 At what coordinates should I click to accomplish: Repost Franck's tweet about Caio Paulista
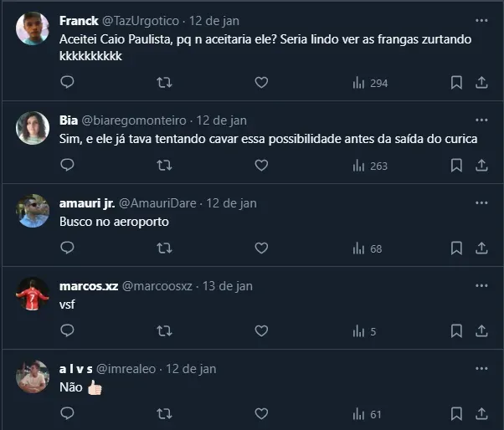(x=165, y=82)
